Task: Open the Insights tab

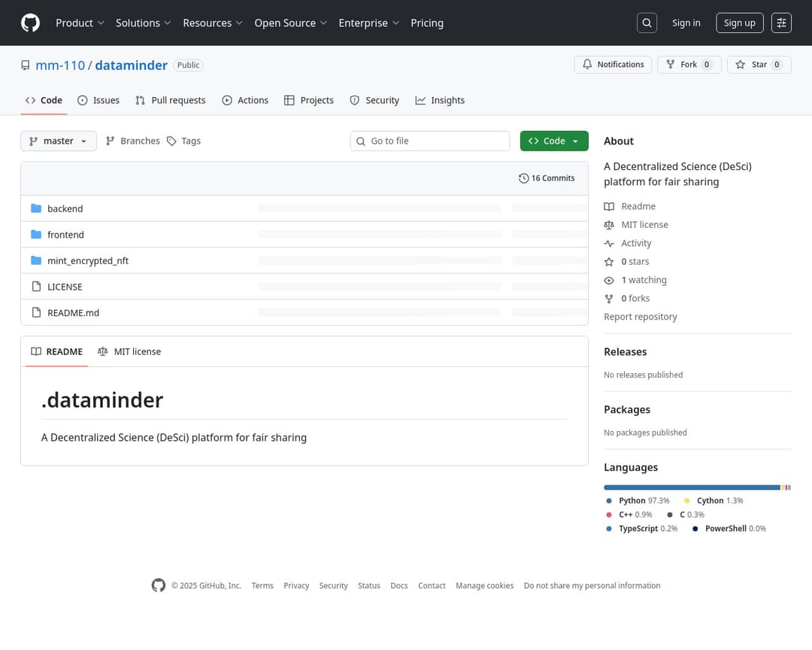Action: tap(440, 100)
